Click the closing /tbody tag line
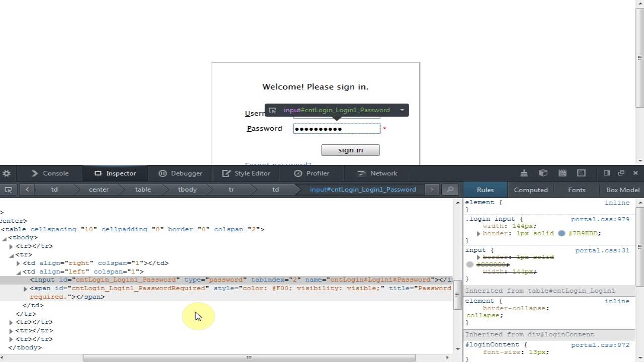This screenshot has width=644, height=362. (x=25, y=347)
